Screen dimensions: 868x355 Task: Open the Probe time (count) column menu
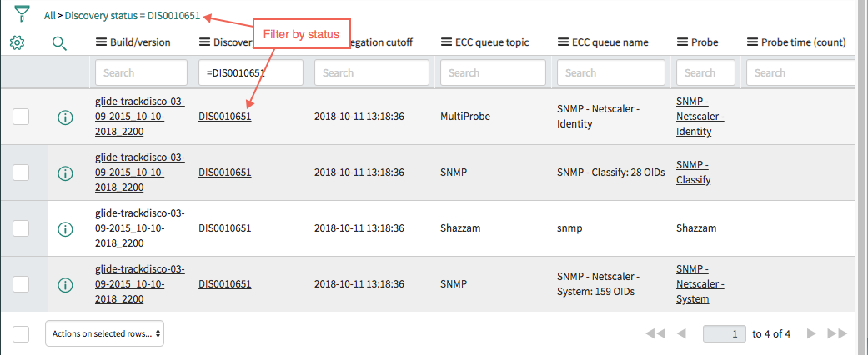click(x=752, y=42)
